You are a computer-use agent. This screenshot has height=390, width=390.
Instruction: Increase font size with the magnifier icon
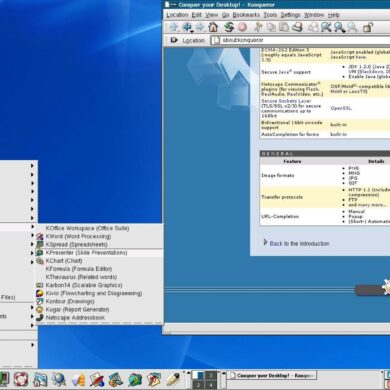[340, 27]
